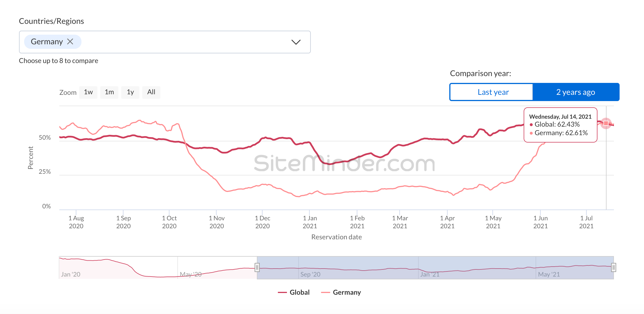Click the 0% y-axis label
The image size is (644, 314).
[47, 206]
